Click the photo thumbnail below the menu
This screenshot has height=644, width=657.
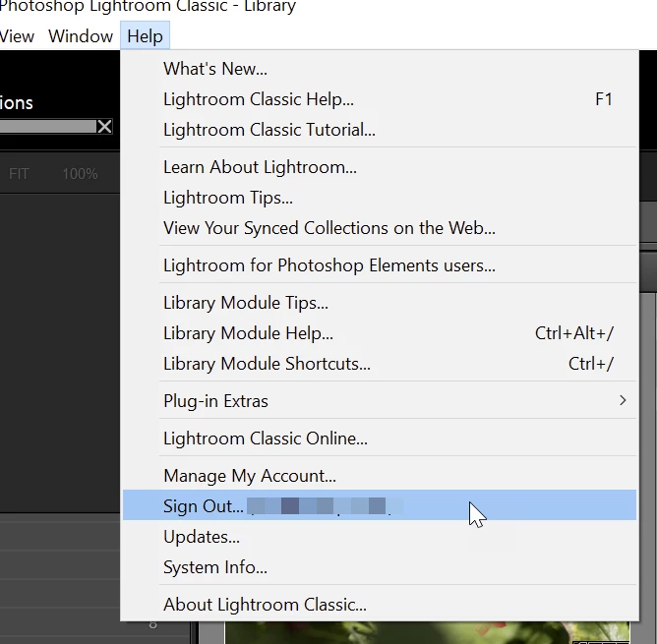point(428,632)
